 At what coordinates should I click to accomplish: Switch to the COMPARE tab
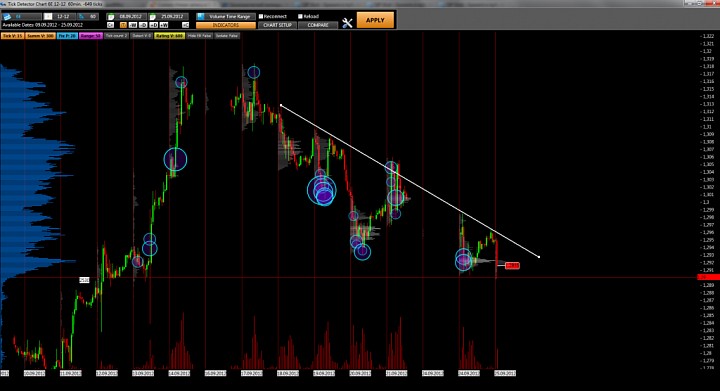318,25
